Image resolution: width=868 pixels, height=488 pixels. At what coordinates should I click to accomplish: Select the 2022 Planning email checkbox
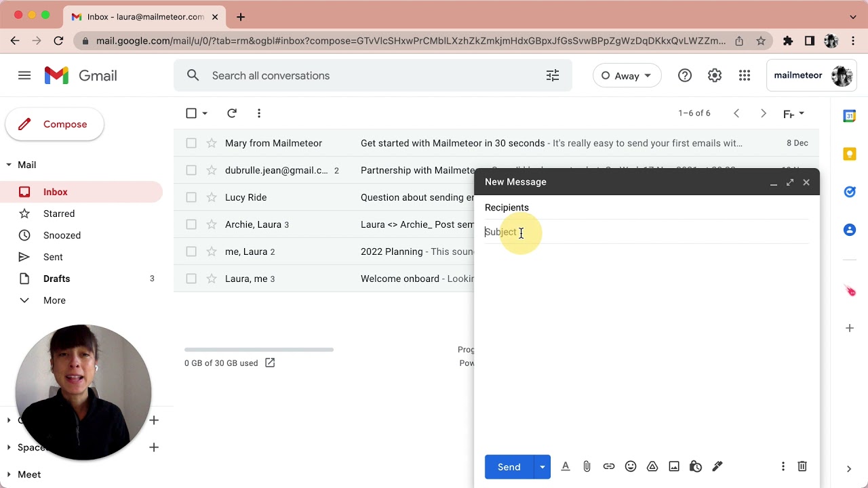tap(191, 251)
